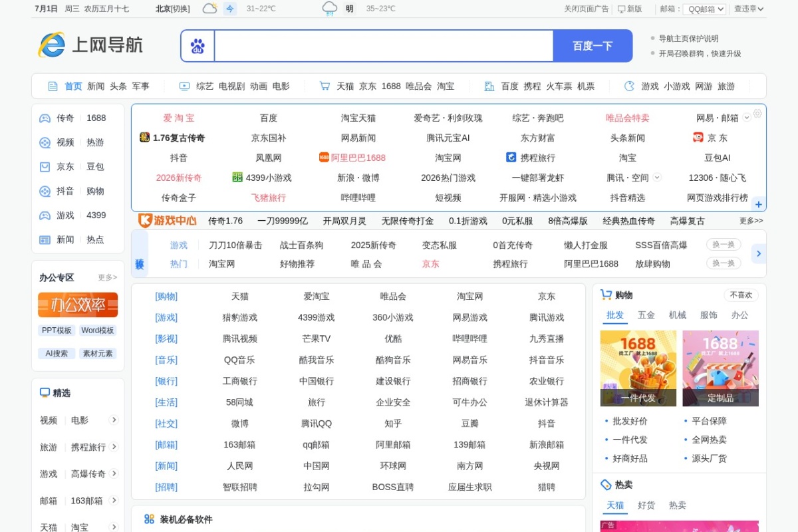Screen dimensions: 798x532
Task: Expand the 视频 电影 row arrow in 精选
Action: pos(114,420)
